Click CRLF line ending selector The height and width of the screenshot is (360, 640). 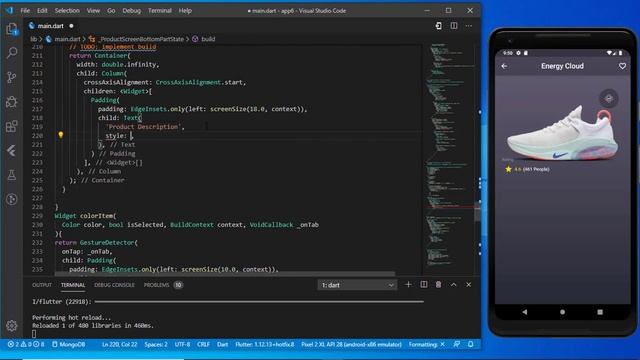[x=203, y=344]
